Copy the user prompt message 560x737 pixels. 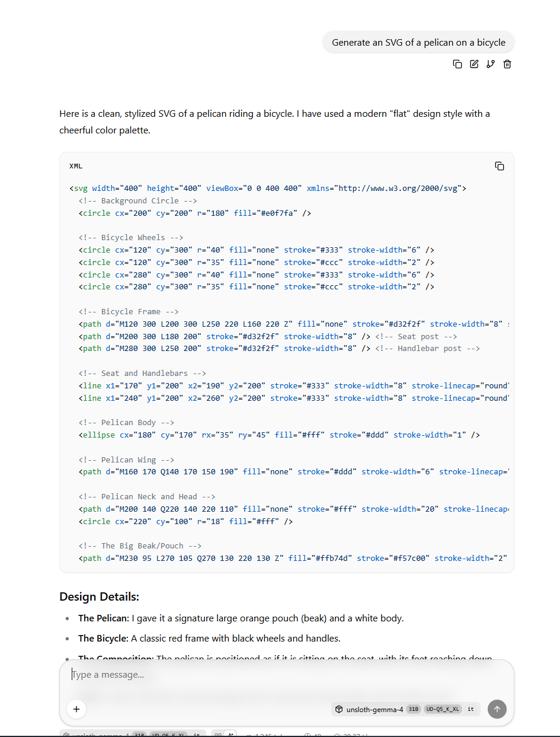(x=457, y=64)
